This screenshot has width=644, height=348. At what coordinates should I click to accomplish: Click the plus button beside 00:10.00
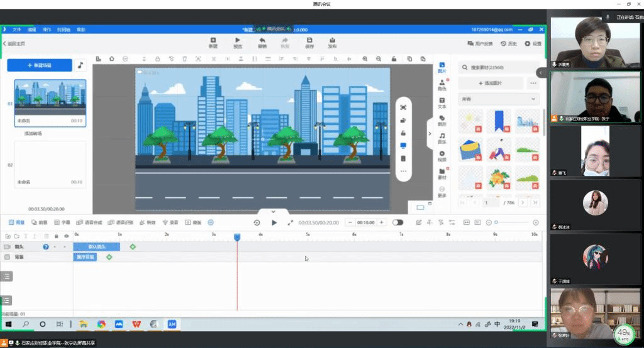click(x=382, y=222)
